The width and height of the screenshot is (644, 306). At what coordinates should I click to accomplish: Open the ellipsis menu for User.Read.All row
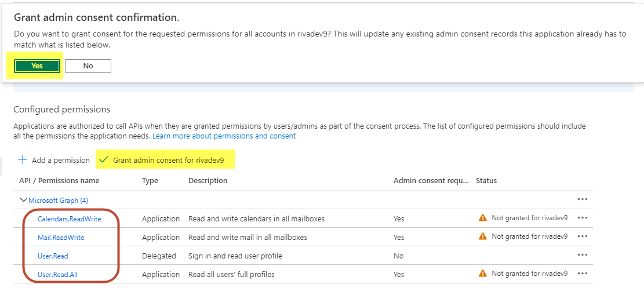click(582, 274)
